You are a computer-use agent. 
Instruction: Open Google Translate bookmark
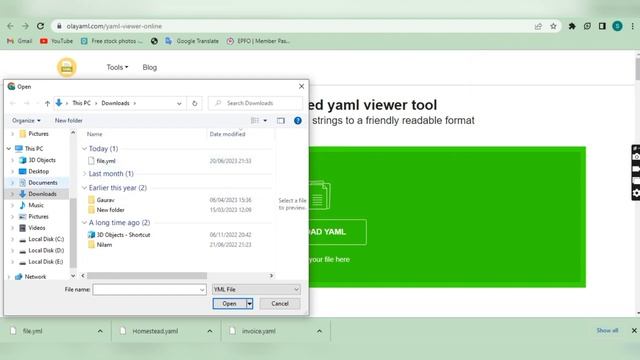[192, 41]
